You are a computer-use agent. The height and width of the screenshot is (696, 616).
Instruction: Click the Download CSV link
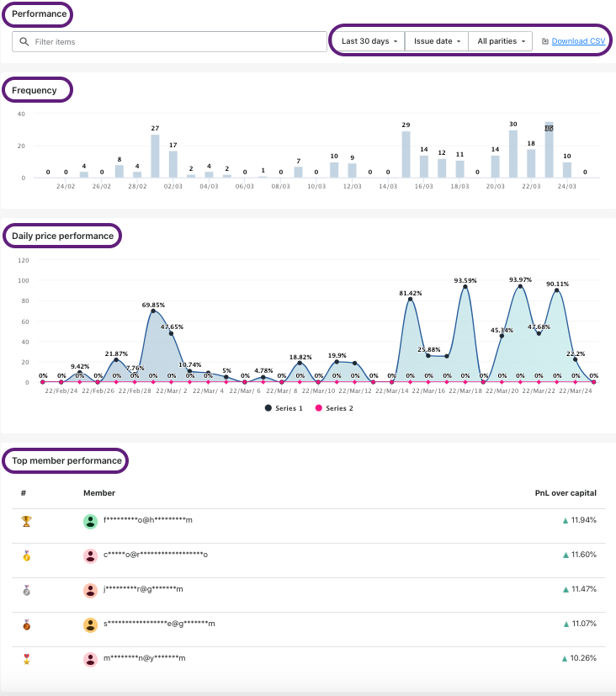tap(578, 41)
